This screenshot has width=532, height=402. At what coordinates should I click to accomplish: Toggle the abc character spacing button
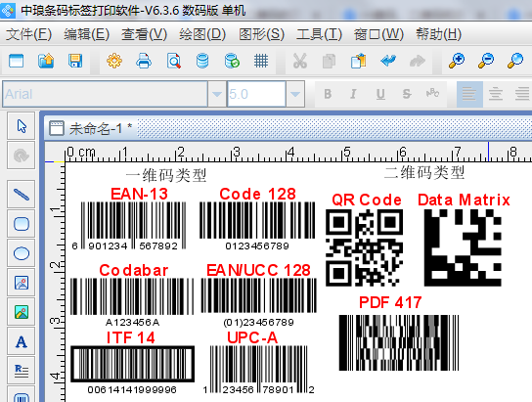click(x=432, y=93)
